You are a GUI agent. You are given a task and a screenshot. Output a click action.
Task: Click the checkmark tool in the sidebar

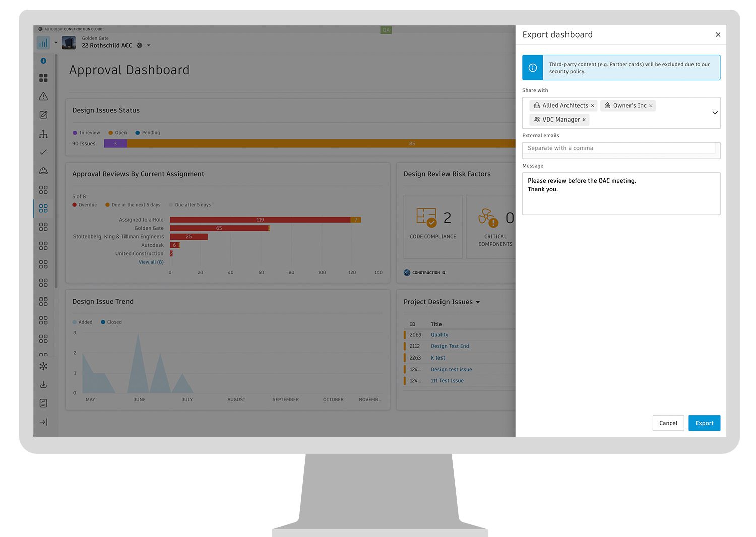pos(43,152)
